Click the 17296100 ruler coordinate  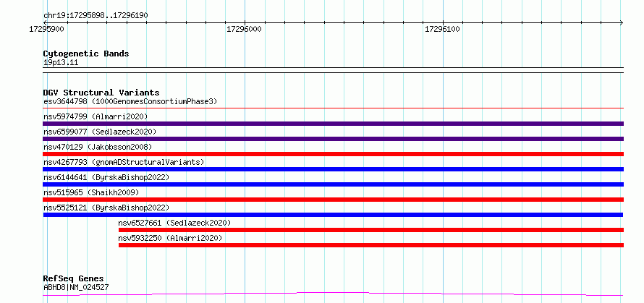pyautogui.click(x=442, y=29)
